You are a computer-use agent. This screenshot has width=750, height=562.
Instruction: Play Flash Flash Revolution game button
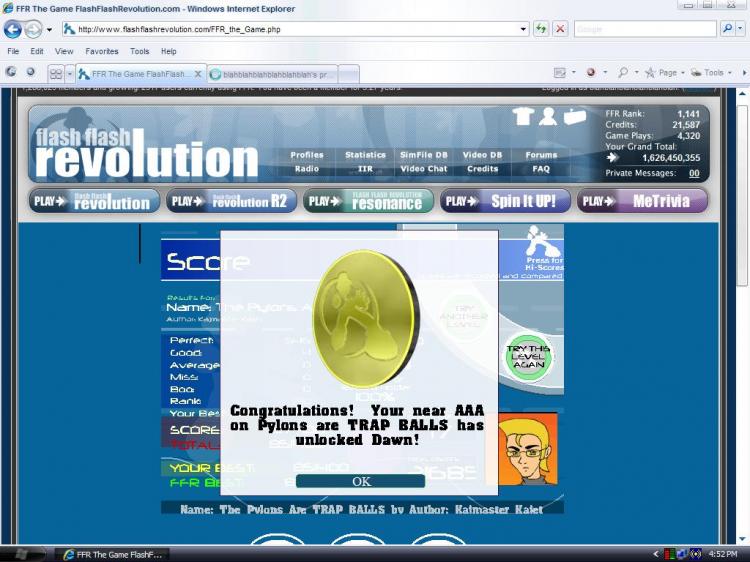(x=94, y=201)
